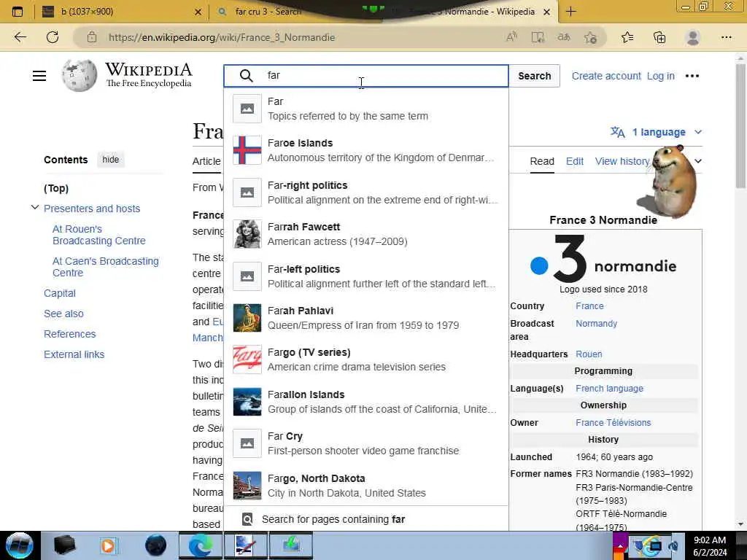Select Faroe Islands flag suggestion thumbnail
747x560 pixels.
coord(247,150)
